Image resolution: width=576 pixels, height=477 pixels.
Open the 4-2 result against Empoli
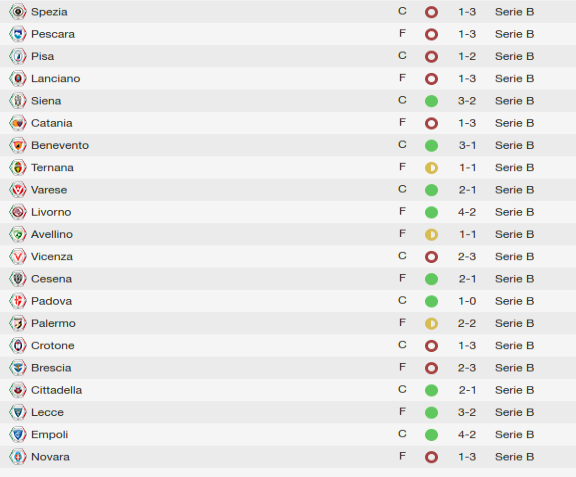coord(467,434)
